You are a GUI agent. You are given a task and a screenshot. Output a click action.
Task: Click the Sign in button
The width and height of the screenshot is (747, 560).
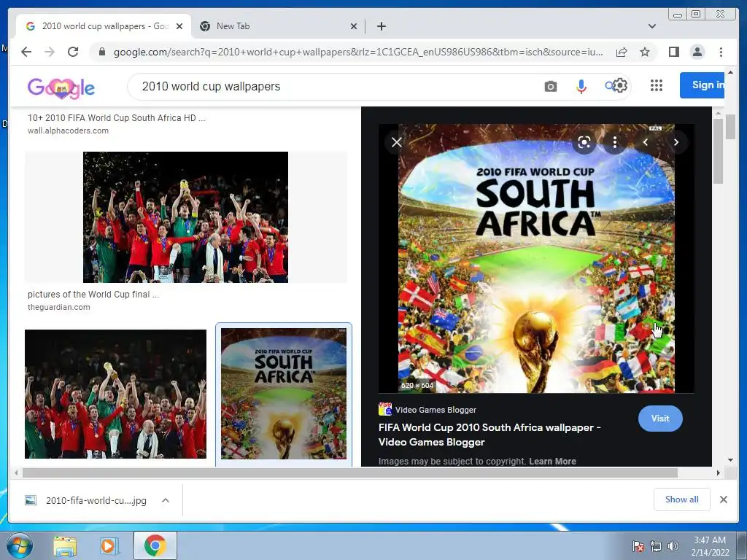[703, 85]
